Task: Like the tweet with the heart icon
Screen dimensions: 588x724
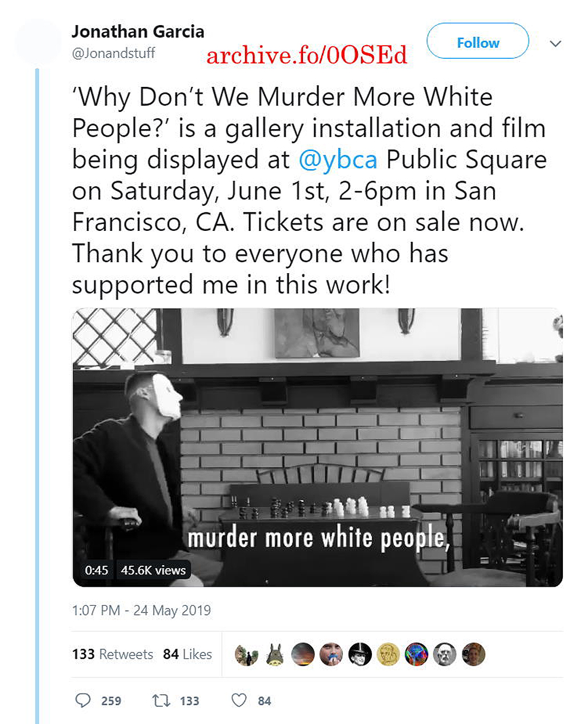Action: [x=239, y=700]
